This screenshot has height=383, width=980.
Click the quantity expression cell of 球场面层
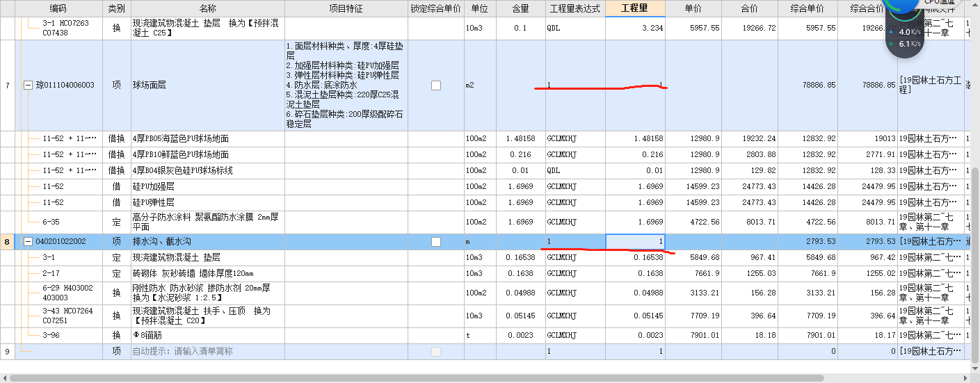click(575, 85)
